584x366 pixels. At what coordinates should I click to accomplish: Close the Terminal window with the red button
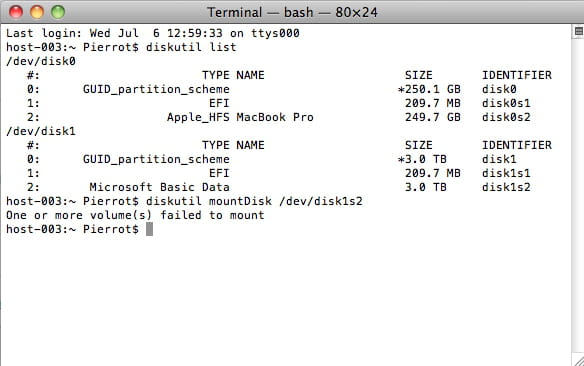point(16,12)
